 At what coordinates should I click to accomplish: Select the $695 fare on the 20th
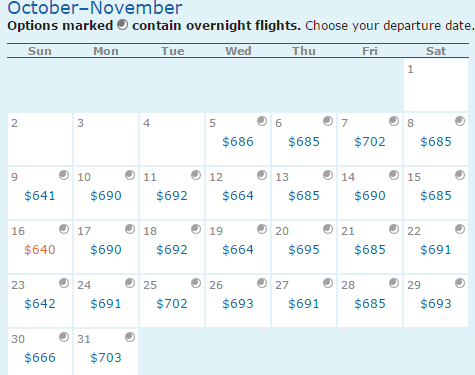(x=304, y=250)
